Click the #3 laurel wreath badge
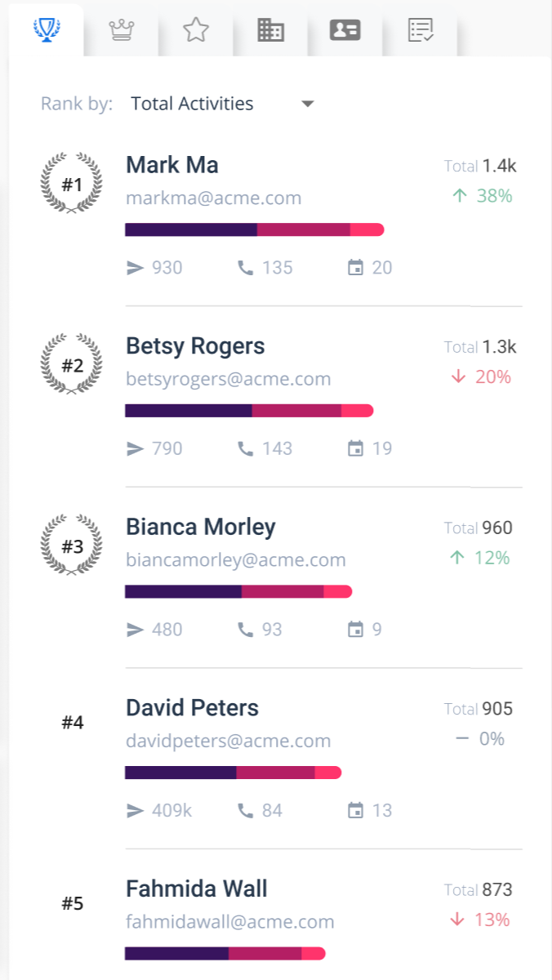 73,546
